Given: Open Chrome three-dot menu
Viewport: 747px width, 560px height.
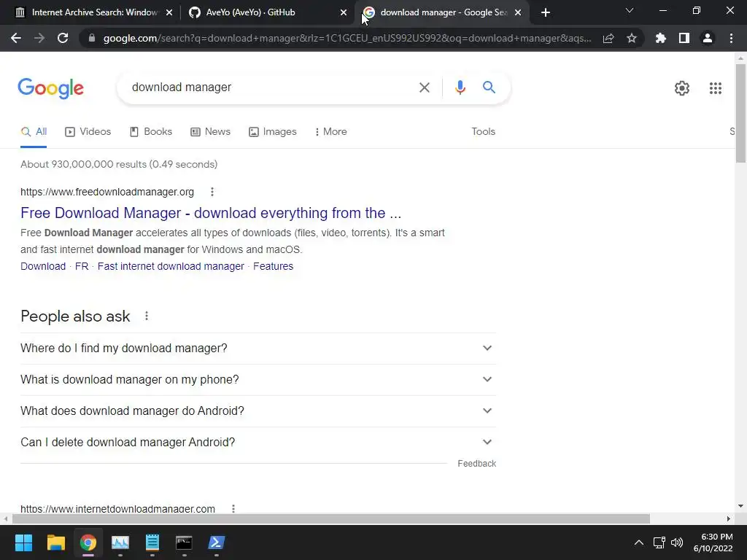Looking at the screenshot, I should pyautogui.click(x=731, y=38).
